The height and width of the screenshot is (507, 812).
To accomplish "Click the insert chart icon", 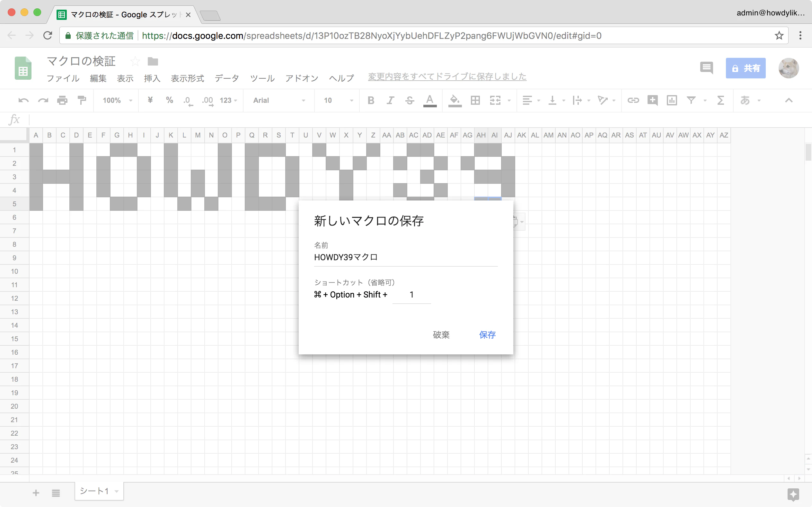I will [x=672, y=100].
